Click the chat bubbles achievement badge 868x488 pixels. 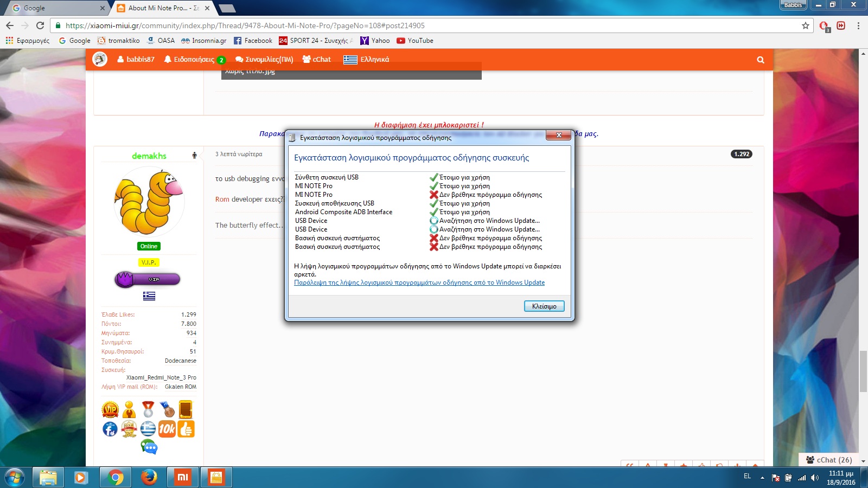click(149, 447)
